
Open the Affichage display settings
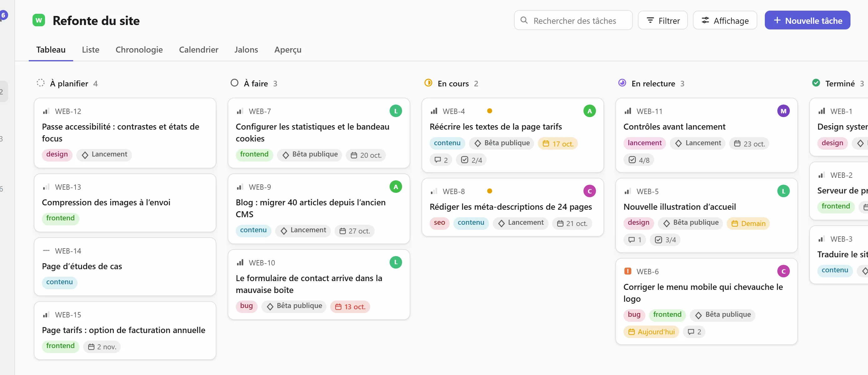[x=725, y=20]
